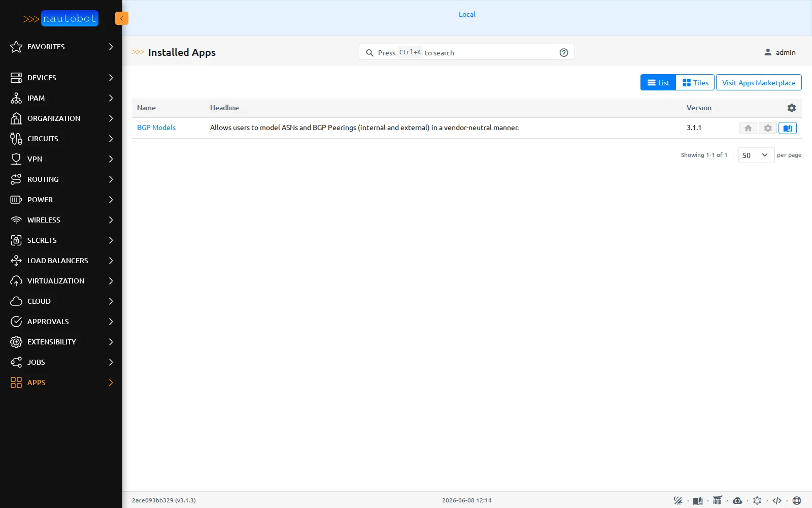Screen dimensions: 812x508
Task: Click the Local banner link
Action: point(467,14)
